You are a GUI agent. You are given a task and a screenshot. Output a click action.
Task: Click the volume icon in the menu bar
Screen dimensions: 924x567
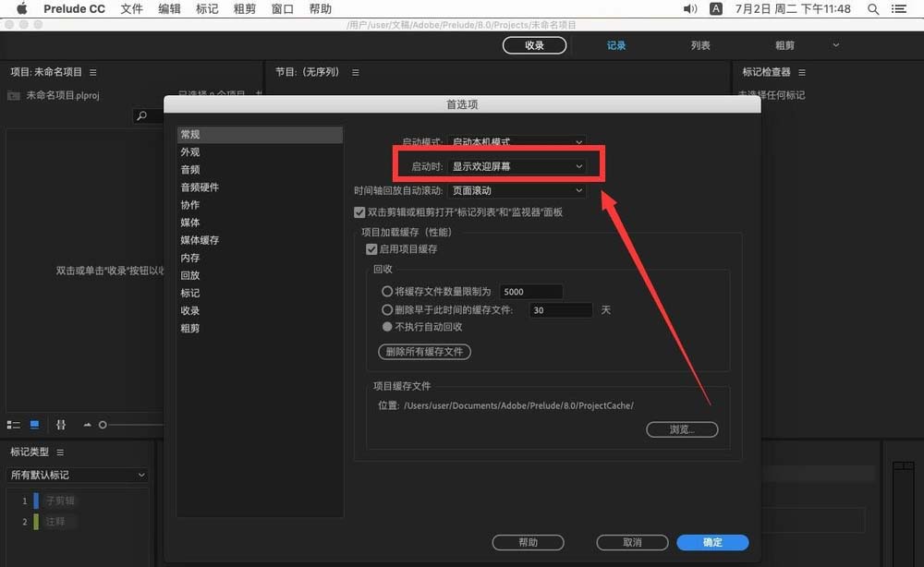690,8
